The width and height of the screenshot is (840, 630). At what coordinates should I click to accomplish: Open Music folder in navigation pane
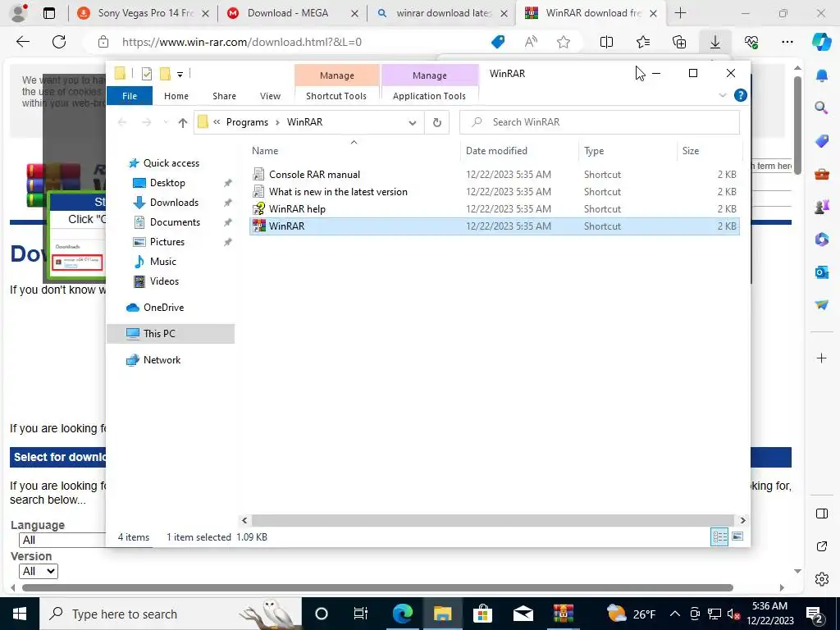pyautogui.click(x=163, y=262)
